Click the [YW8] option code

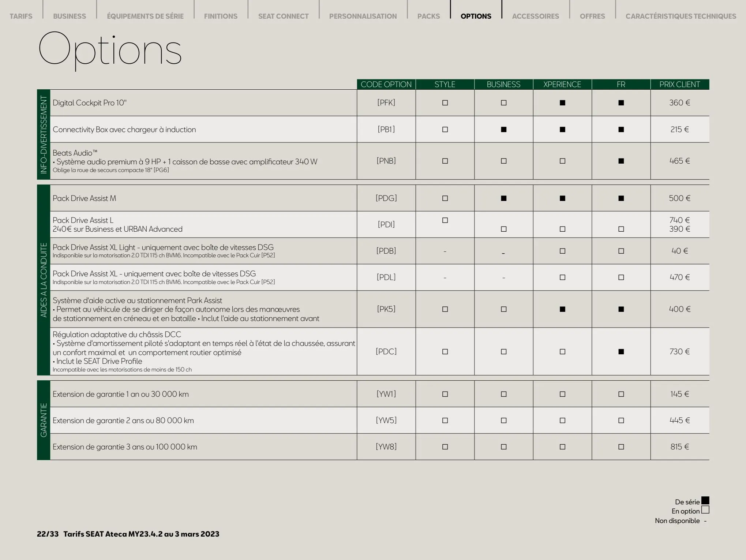(x=386, y=447)
